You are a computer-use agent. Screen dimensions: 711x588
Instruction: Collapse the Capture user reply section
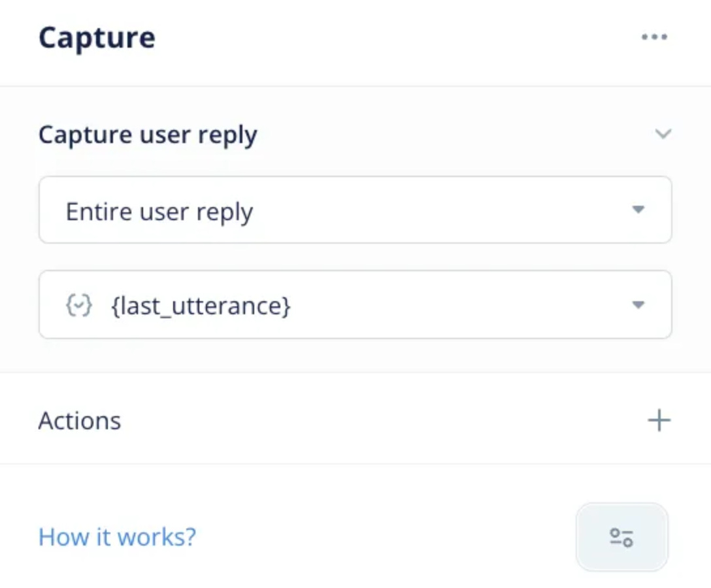pyautogui.click(x=662, y=135)
